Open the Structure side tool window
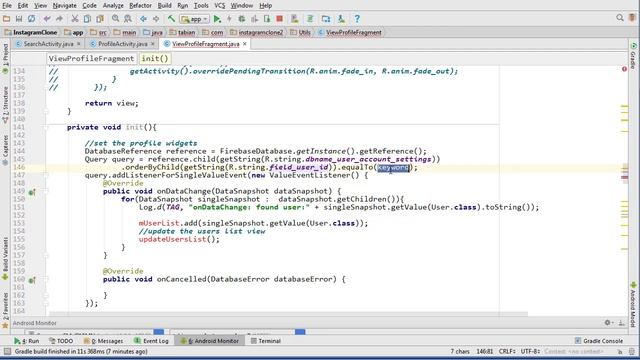 pyautogui.click(x=5, y=104)
